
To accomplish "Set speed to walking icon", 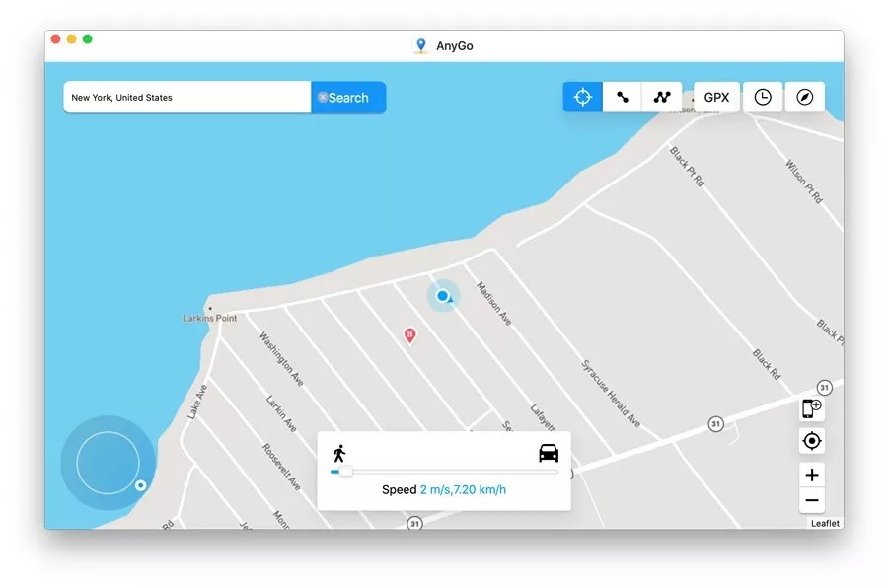I will tap(339, 453).
